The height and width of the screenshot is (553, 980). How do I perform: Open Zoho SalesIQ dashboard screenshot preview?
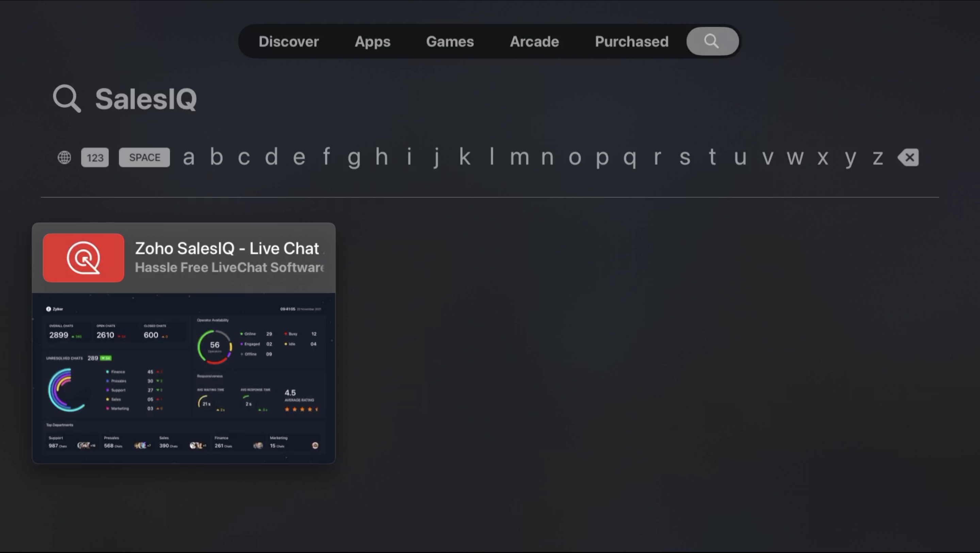[184, 378]
